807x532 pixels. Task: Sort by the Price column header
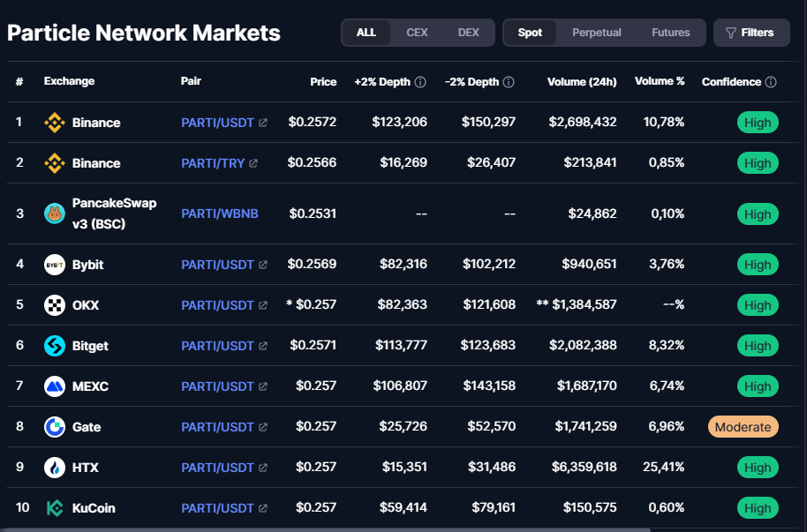pos(323,82)
